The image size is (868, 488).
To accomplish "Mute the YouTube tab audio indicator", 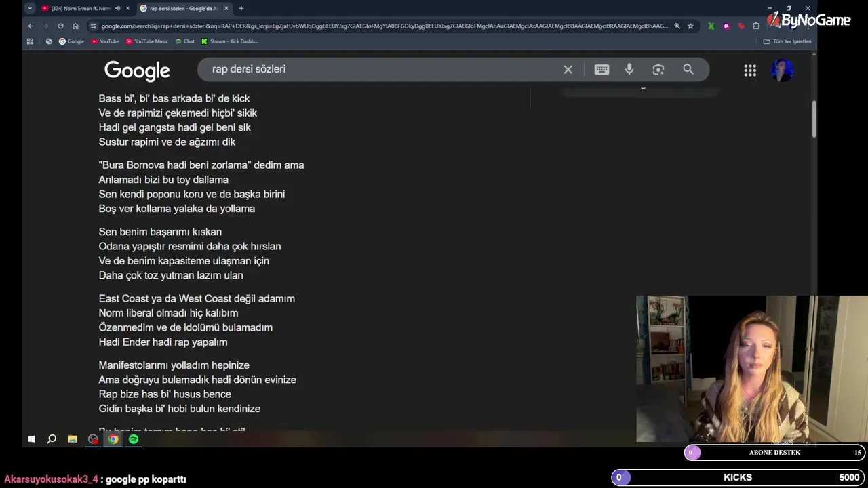I will point(118,8).
